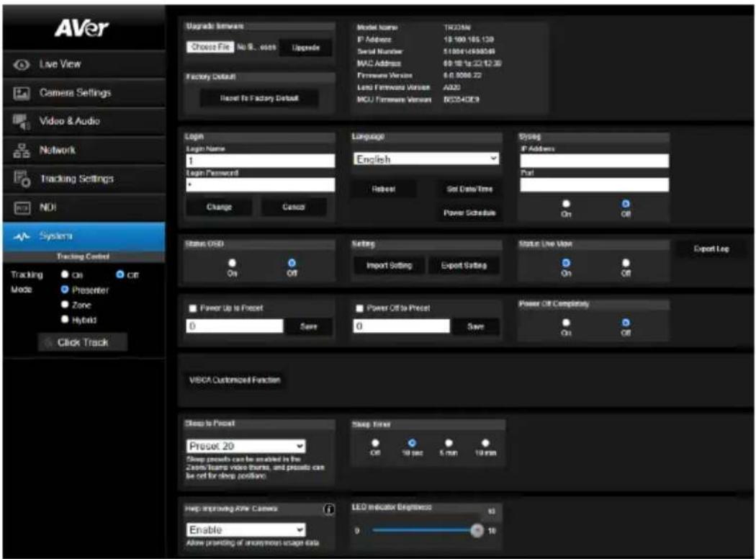Click the Tracking Settings gear icon
Screen dimensions: 756x559
tap(22, 179)
